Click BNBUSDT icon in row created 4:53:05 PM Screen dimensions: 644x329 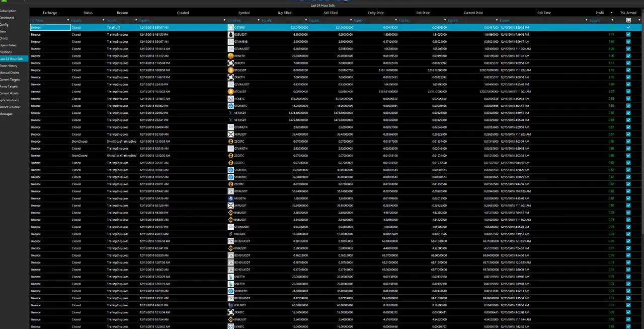tap(230, 213)
